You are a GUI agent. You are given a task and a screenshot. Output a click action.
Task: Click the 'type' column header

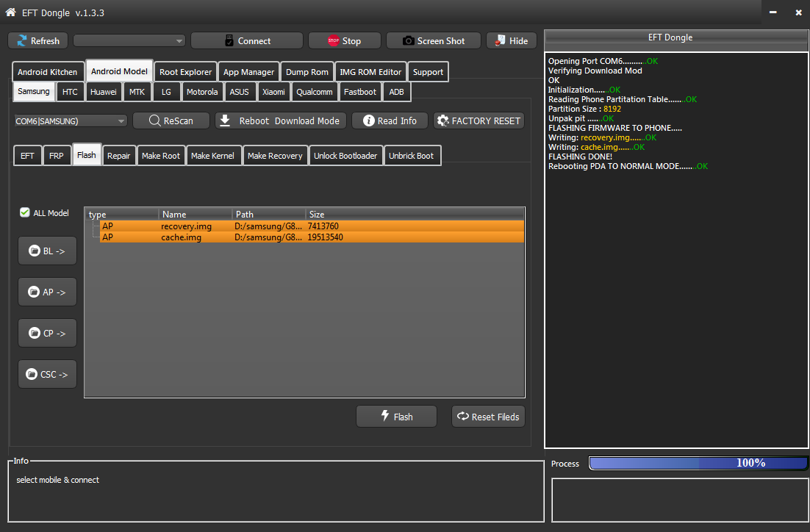(x=122, y=214)
